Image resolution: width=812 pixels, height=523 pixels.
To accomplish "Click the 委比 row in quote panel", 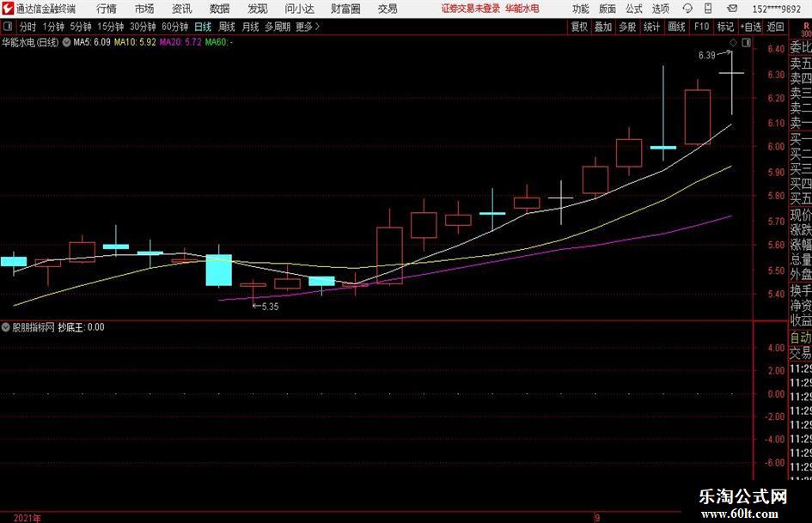I will (801, 47).
